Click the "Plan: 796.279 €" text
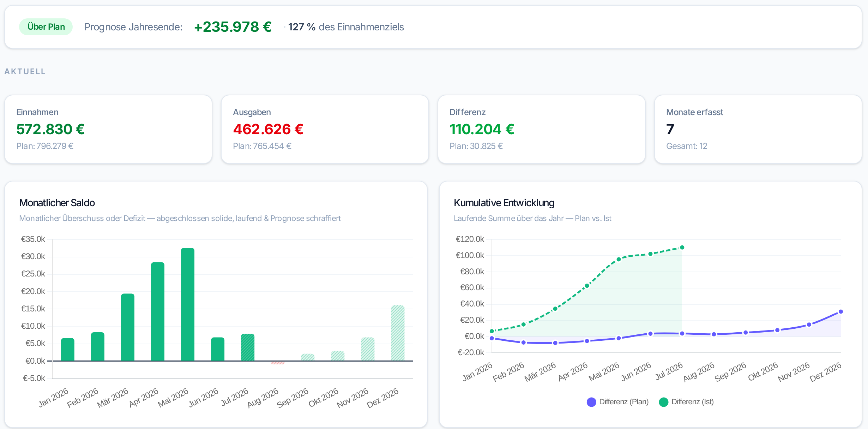The width and height of the screenshot is (868, 429). pyautogui.click(x=45, y=146)
